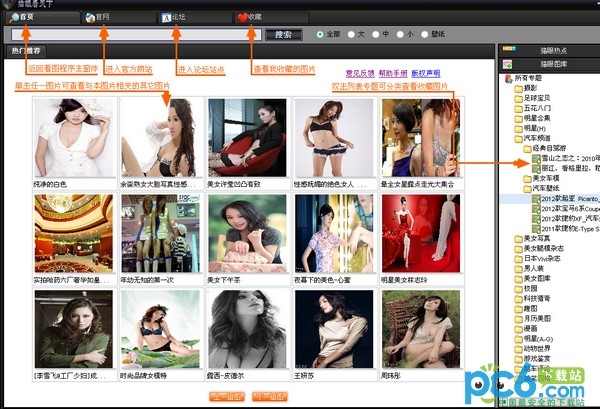Click the 下一组图 button

pyautogui.click(x=270, y=397)
